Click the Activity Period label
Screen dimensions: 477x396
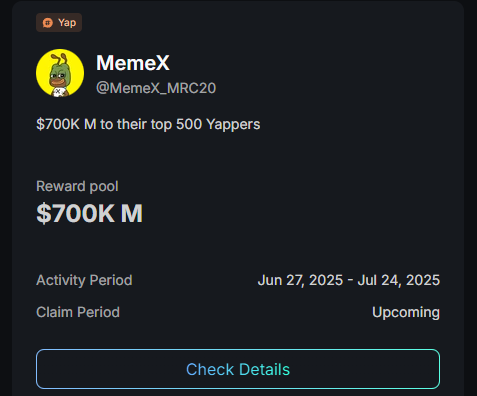84,280
